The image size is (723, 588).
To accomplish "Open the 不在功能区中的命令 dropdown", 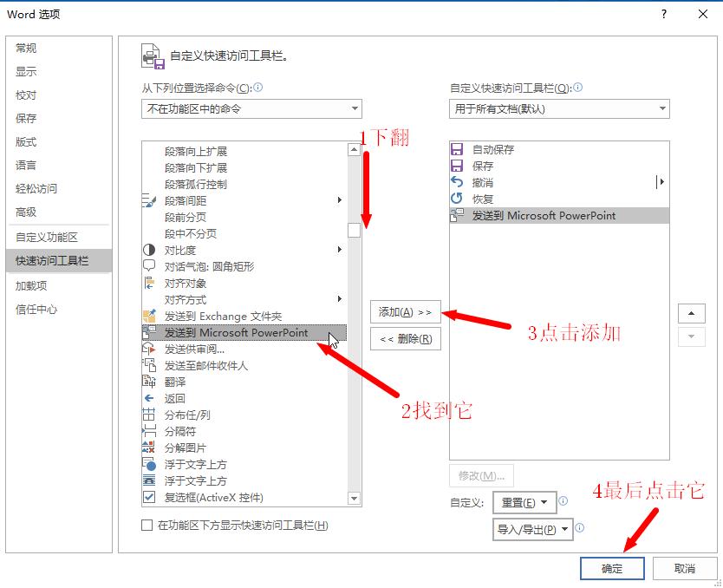I will pos(251,108).
